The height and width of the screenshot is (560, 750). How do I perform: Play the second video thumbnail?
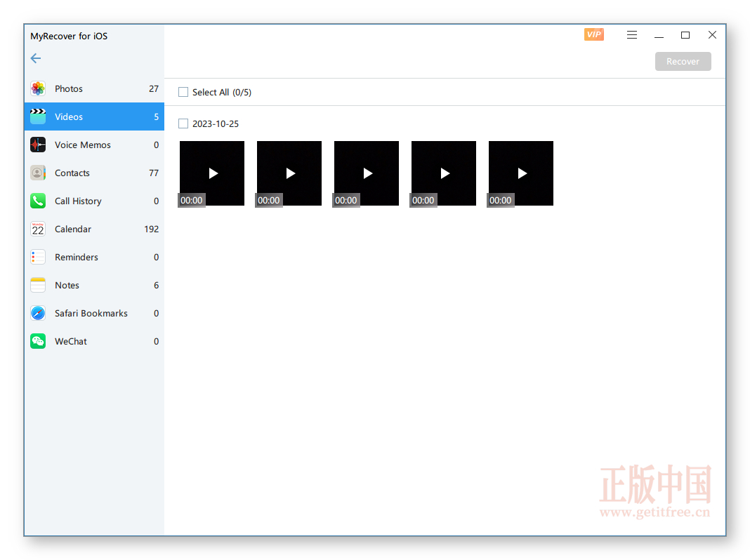(289, 173)
